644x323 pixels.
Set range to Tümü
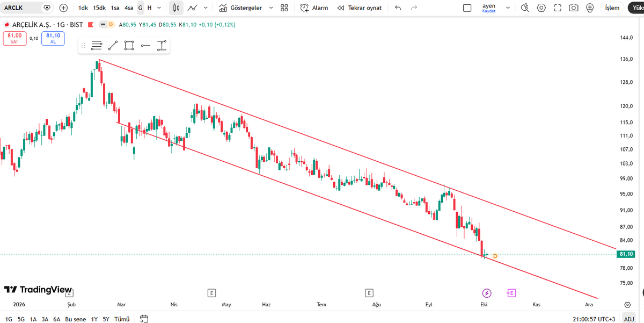[122, 319]
